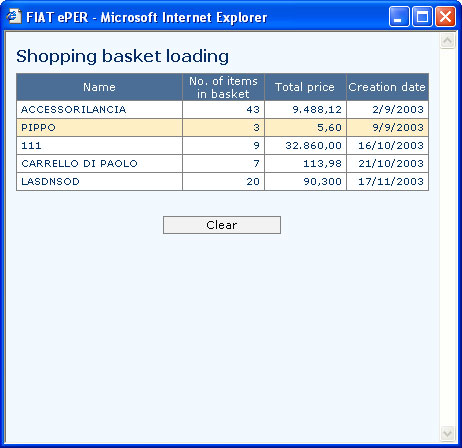
Task: Click the Creation date column header
Action: click(387, 87)
